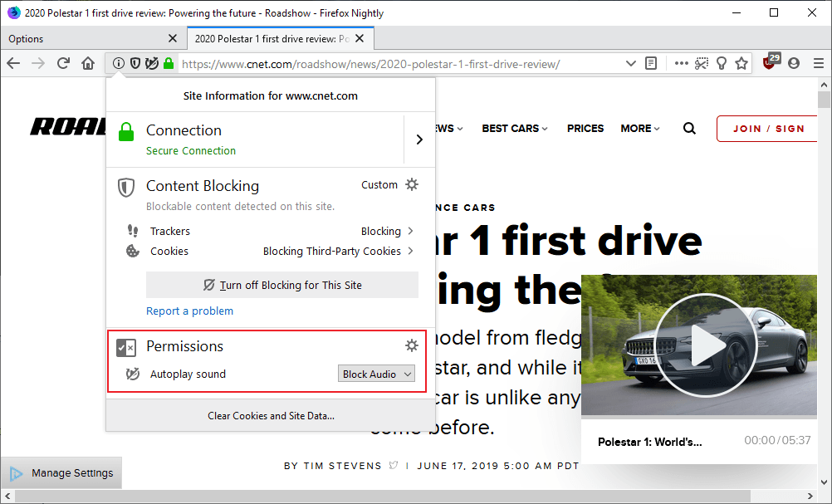832x504 pixels.
Task: Open the MORE navigation menu
Action: click(x=640, y=129)
